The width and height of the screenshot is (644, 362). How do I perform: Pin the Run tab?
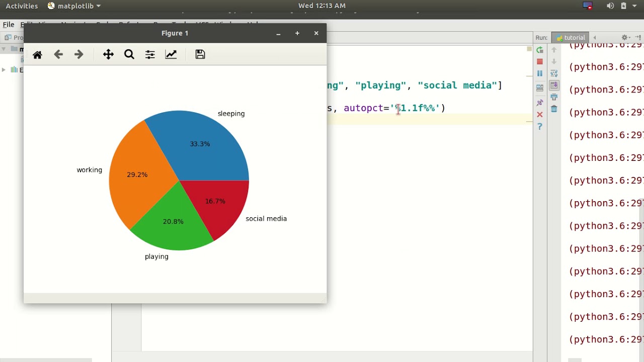(540, 102)
